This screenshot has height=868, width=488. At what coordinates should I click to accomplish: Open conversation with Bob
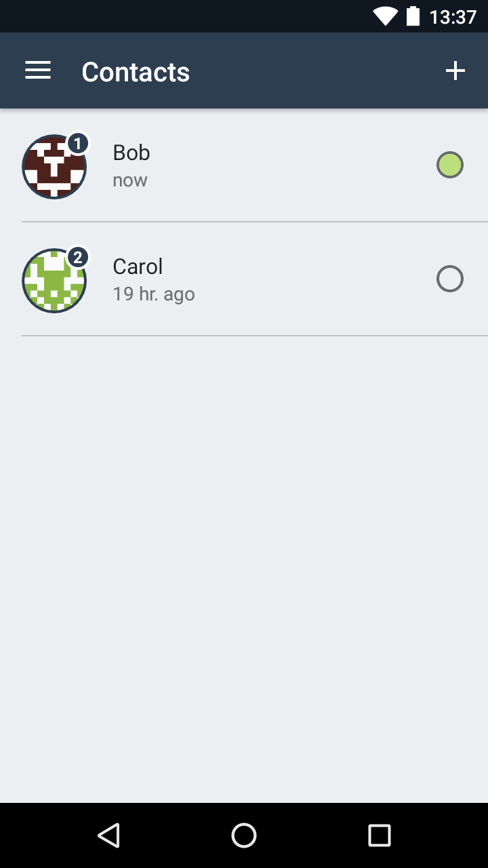tap(244, 165)
